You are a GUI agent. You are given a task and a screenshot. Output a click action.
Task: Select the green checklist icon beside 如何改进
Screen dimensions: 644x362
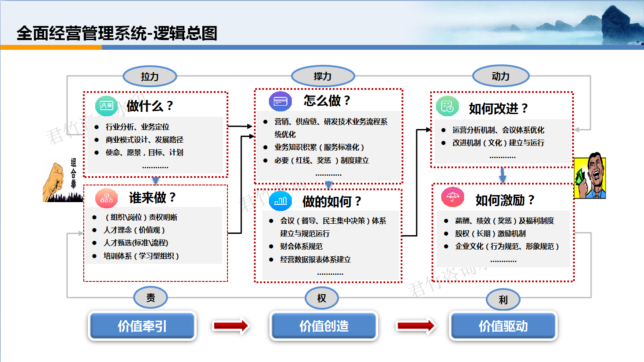coord(447,107)
